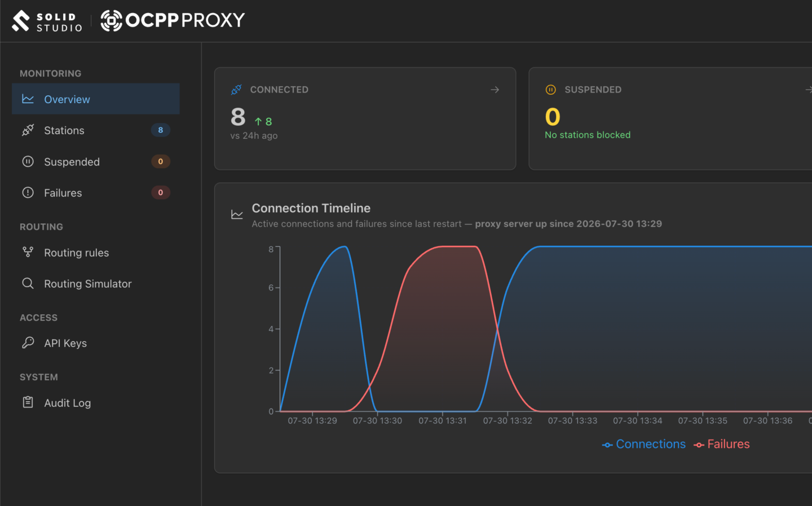
Task: Click the Failures count badge showing 0
Action: coord(161,192)
